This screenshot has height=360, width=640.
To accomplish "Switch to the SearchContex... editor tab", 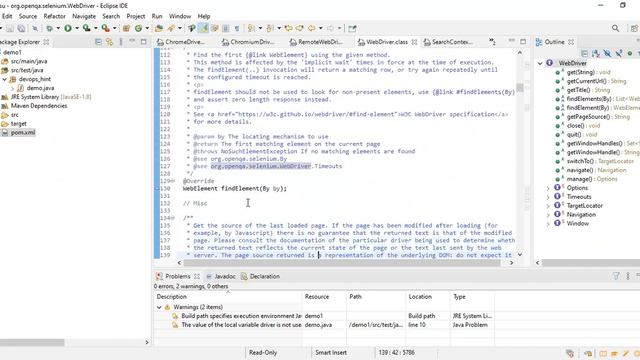I will tap(448, 42).
